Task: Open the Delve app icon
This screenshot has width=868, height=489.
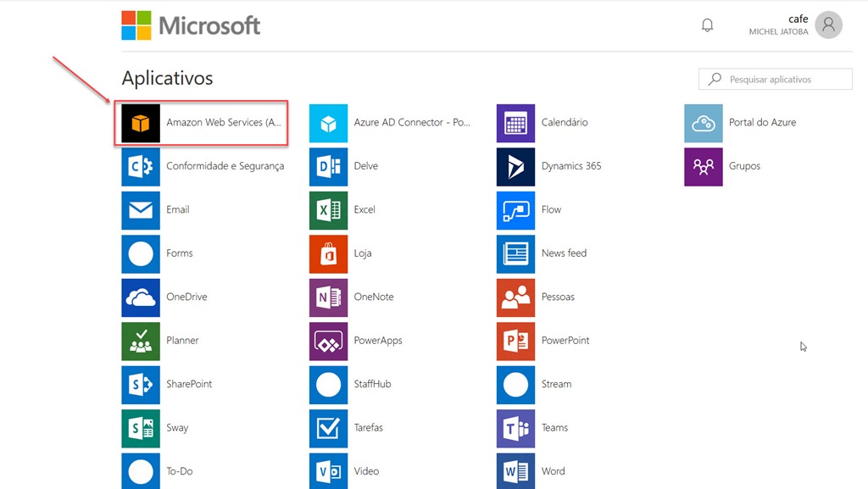Action: coord(328,166)
